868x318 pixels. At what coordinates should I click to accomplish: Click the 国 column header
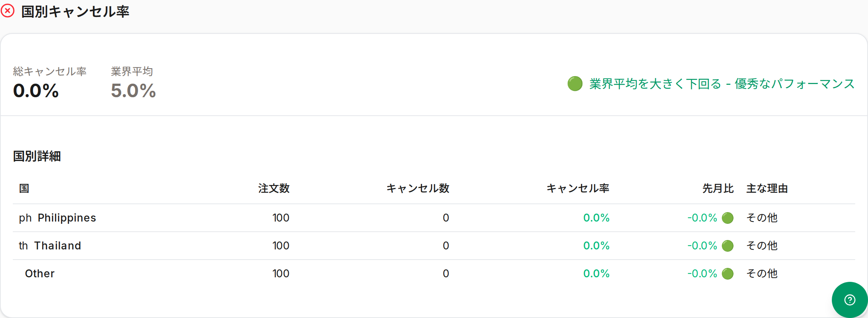click(24, 188)
